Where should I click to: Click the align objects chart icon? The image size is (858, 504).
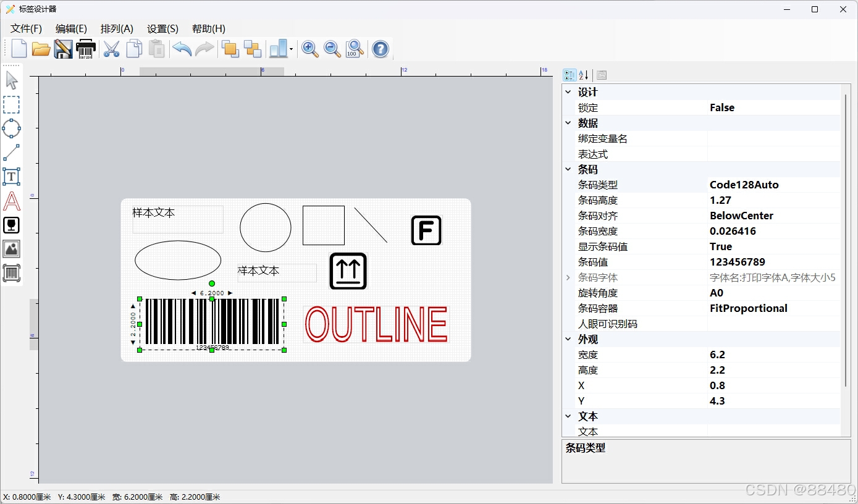(279, 49)
